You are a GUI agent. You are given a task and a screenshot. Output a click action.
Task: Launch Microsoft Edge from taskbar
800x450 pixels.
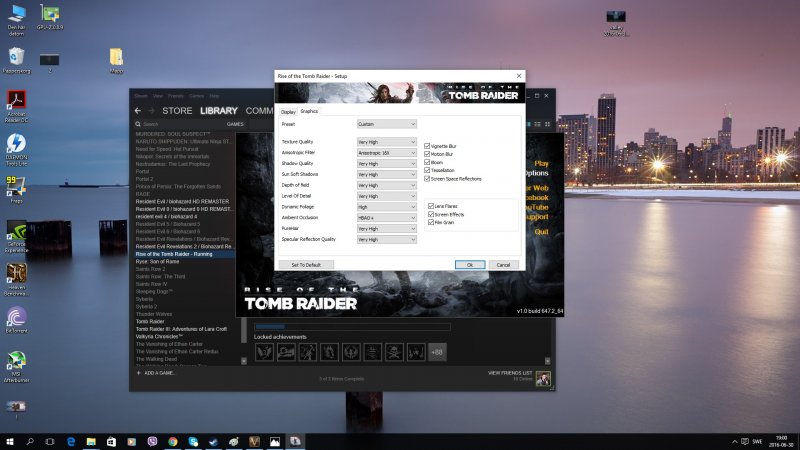[x=71, y=441]
